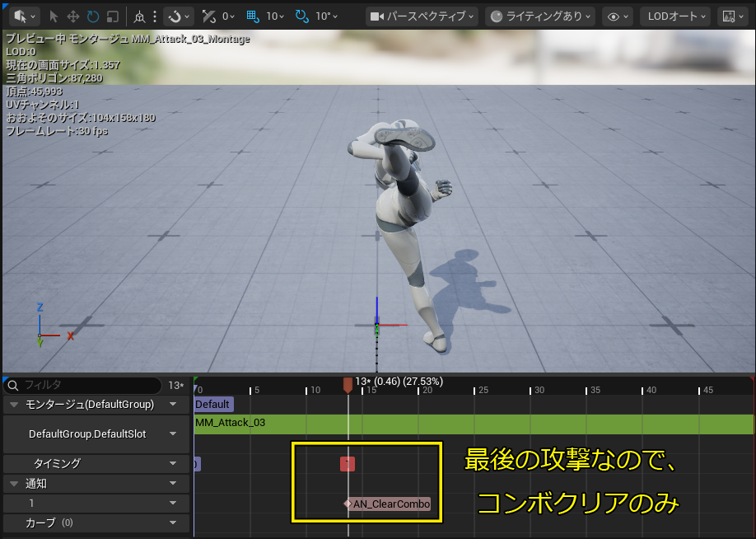Open the eye Show options menu

point(618,16)
